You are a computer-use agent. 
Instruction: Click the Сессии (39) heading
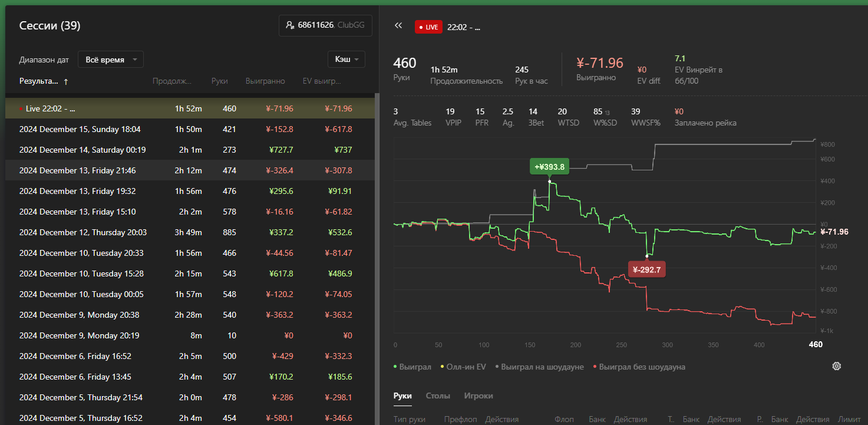[50, 25]
